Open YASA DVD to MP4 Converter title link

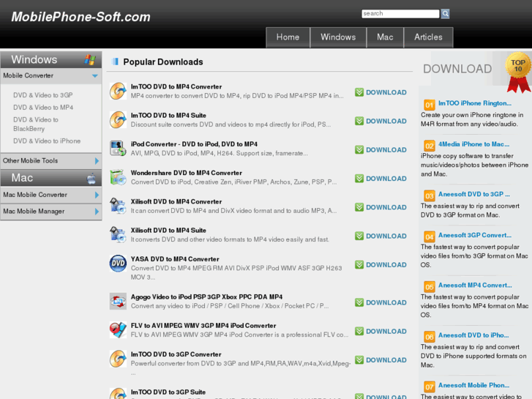coord(175,259)
